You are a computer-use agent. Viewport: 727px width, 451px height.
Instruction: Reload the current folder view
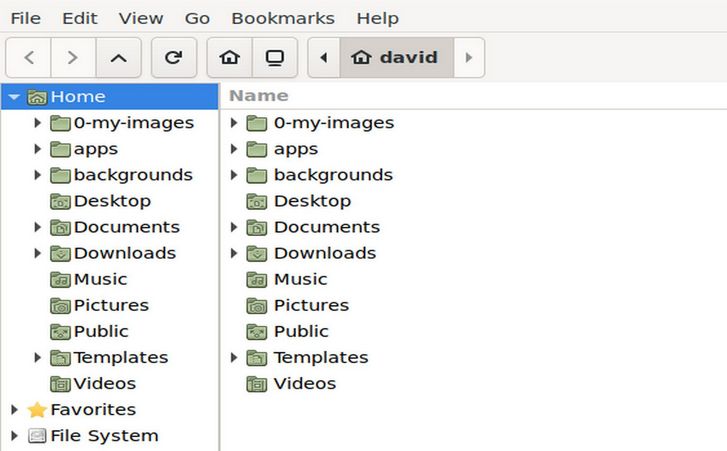click(173, 58)
